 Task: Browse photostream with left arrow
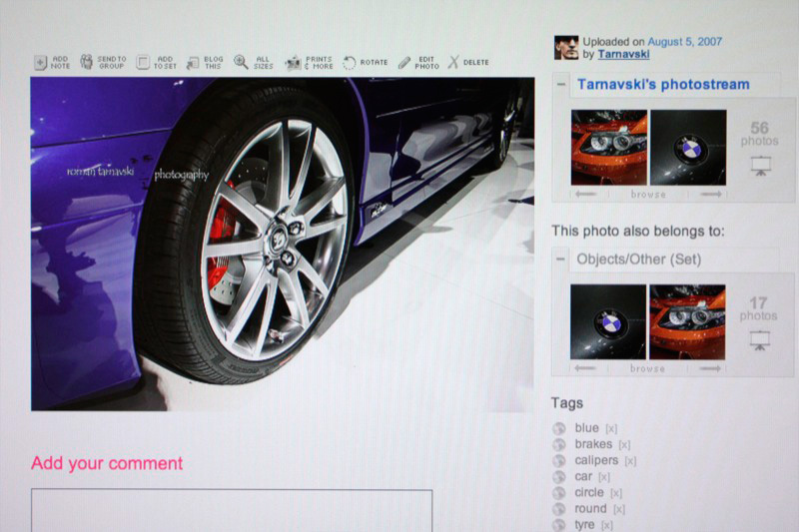pos(585,194)
